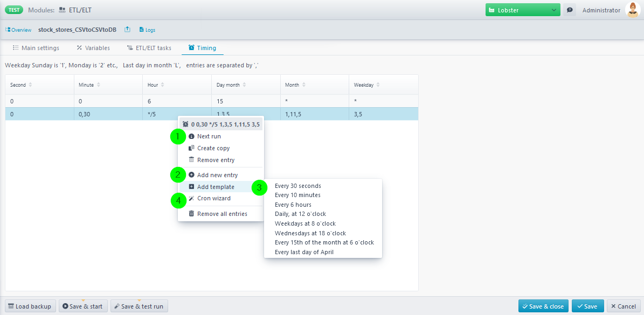Click the blue Save button
This screenshot has height=315, width=644.
(588, 306)
